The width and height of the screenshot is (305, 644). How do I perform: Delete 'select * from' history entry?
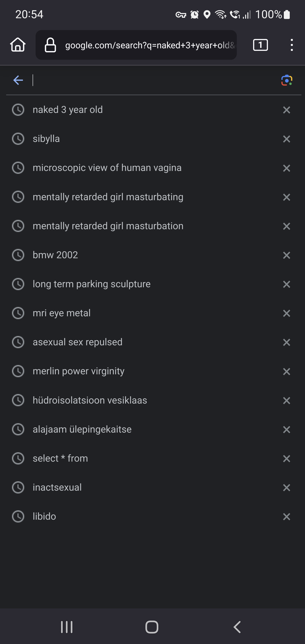(287, 458)
